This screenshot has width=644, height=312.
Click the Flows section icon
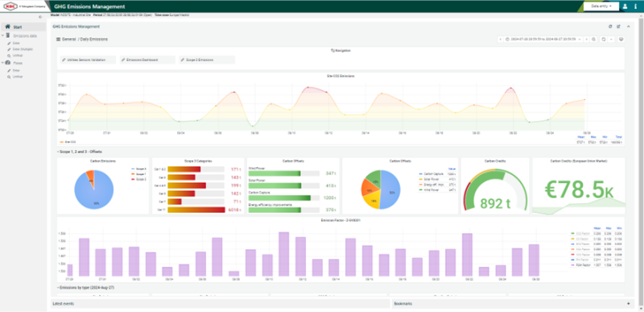tap(8, 63)
